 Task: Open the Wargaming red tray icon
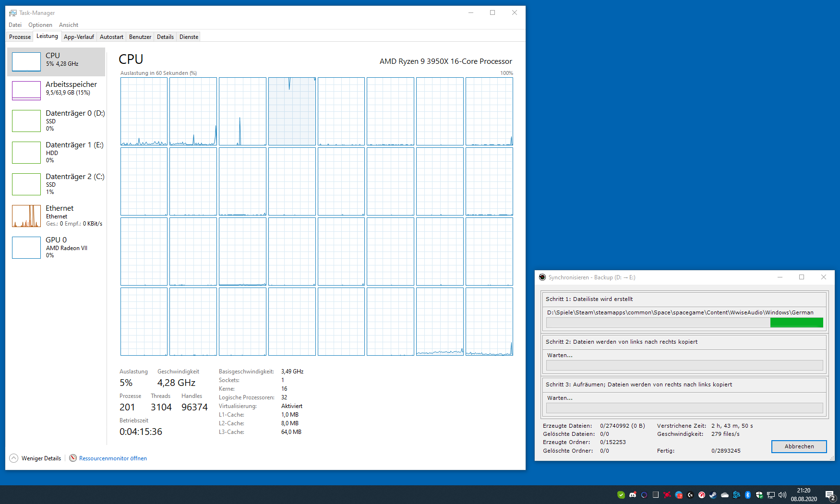click(702, 495)
